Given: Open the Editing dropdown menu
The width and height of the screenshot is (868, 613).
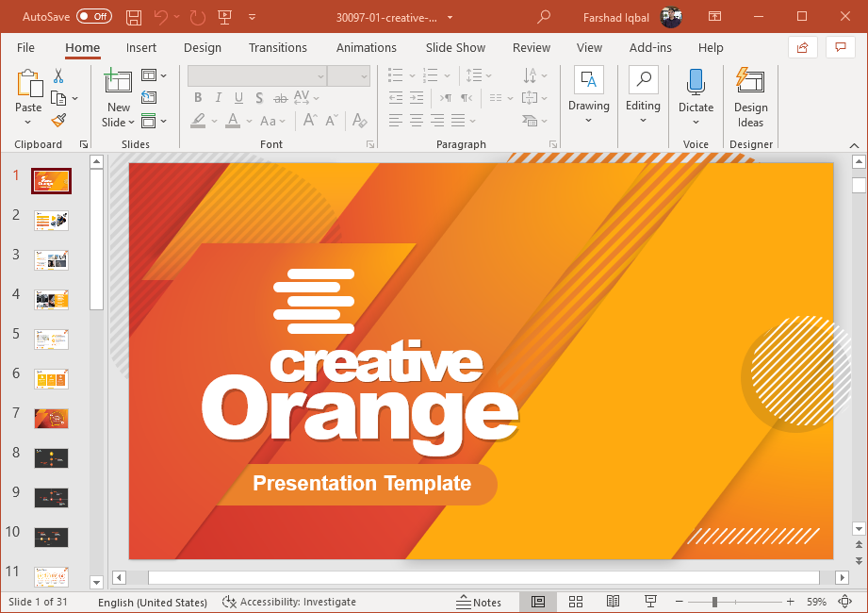Looking at the screenshot, I should click(x=643, y=120).
